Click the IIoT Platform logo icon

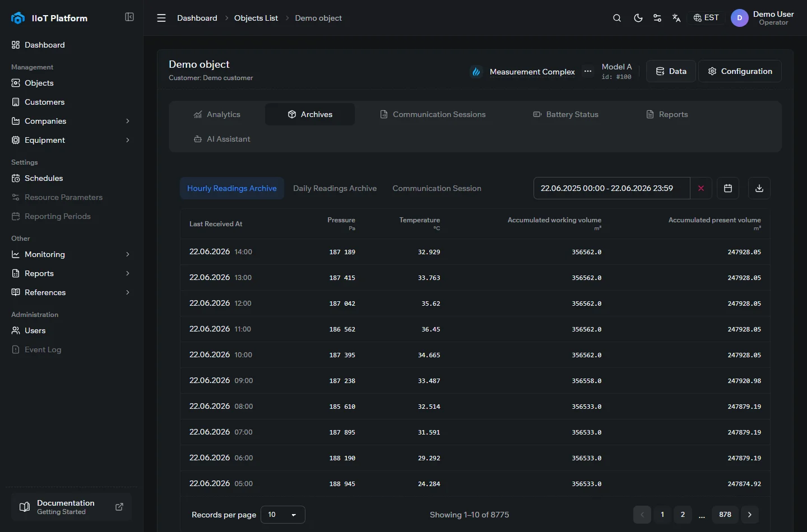tap(18, 18)
